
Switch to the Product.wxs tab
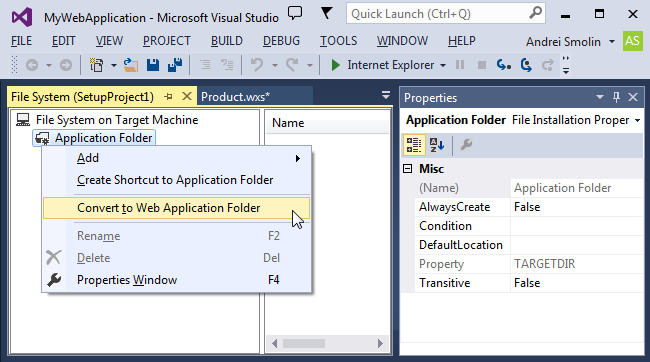coord(235,97)
